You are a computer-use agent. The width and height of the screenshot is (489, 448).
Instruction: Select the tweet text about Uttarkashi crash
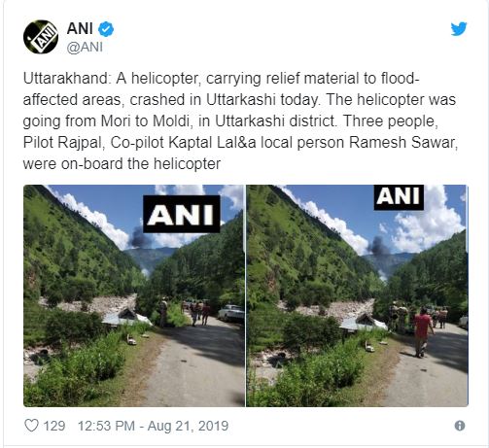coord(240,121)
